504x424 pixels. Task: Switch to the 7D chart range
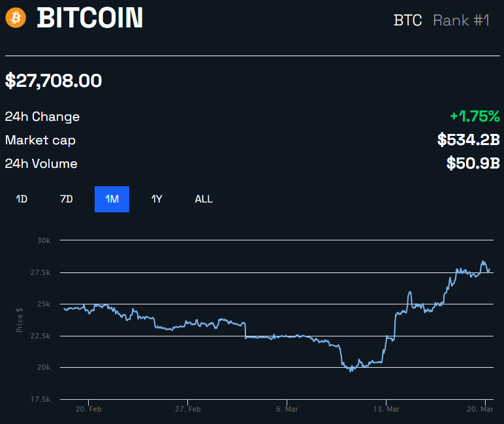pos(67,199)
